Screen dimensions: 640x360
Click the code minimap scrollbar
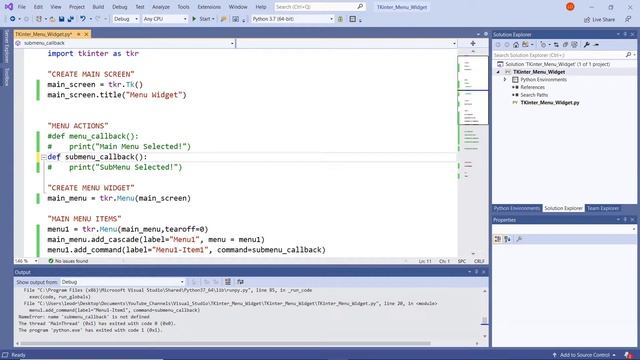click(x=473, y=152)
